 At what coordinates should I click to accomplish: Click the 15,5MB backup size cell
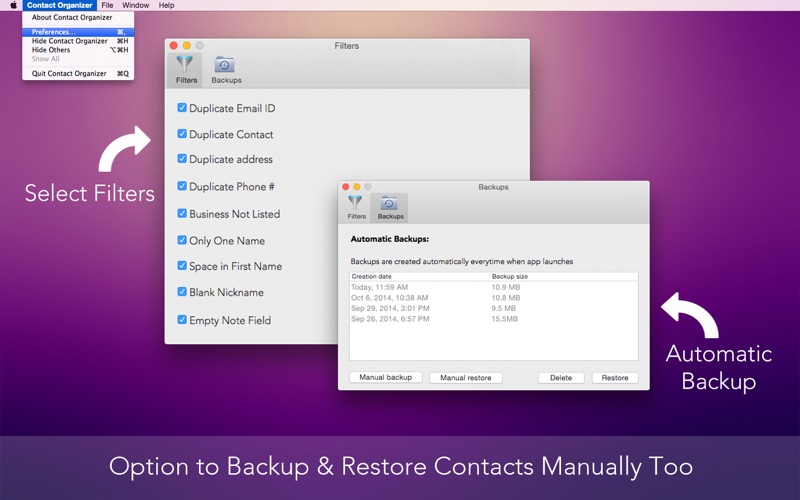(505, 319)
